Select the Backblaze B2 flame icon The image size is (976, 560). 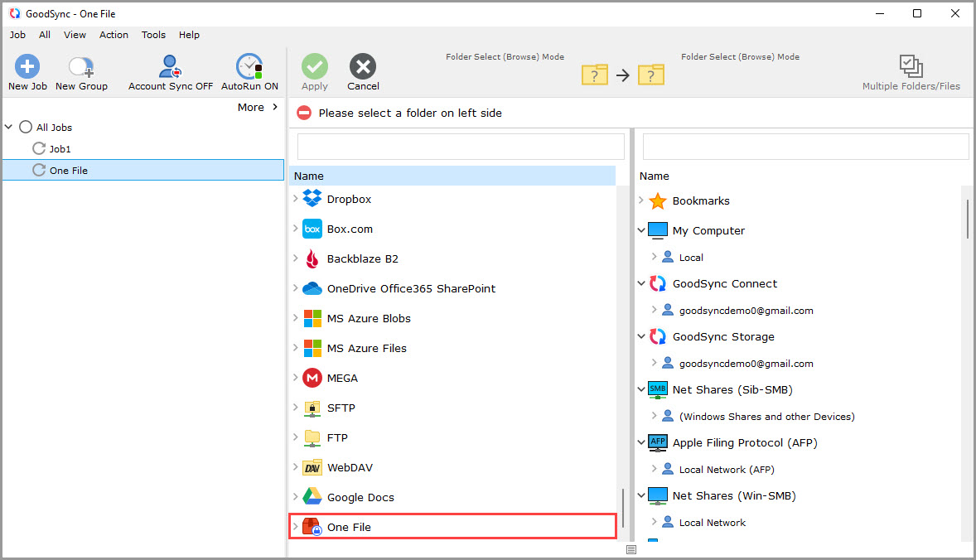312,258
